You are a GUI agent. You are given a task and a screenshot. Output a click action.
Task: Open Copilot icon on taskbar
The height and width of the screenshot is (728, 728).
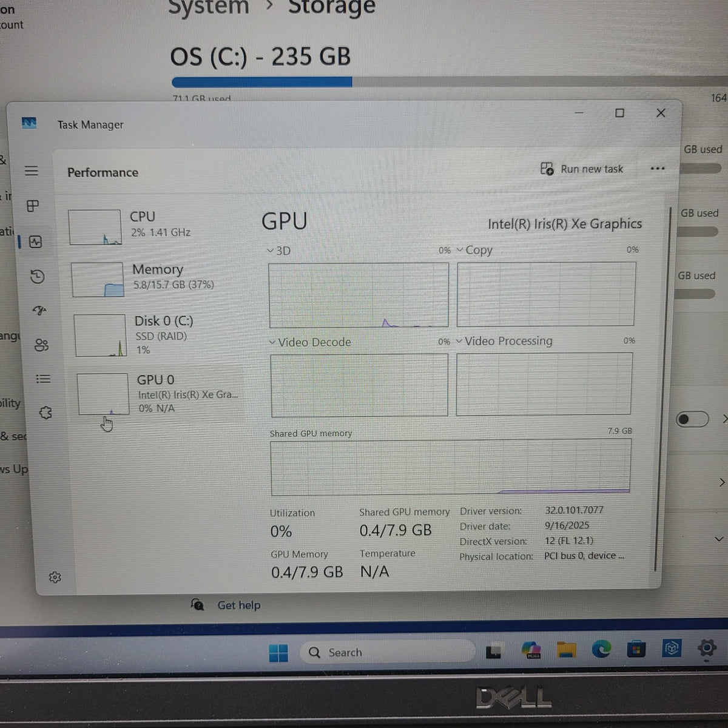coord(531,650)
